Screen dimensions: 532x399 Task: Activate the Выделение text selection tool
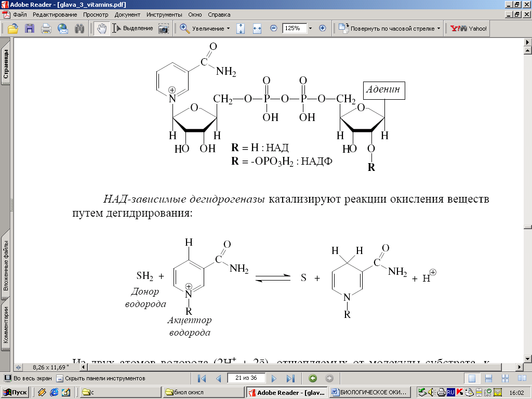click(132, 29)
